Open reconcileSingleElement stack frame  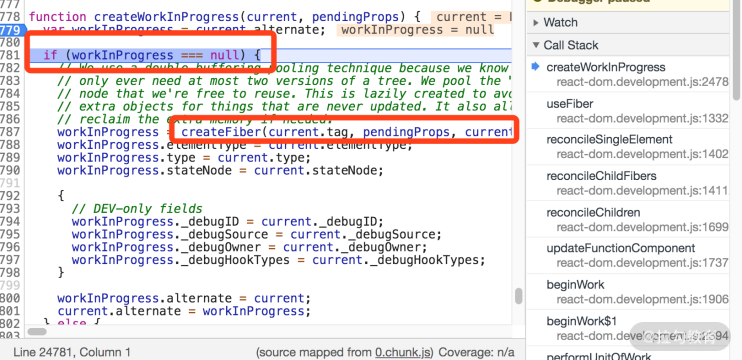click(629, 146)
